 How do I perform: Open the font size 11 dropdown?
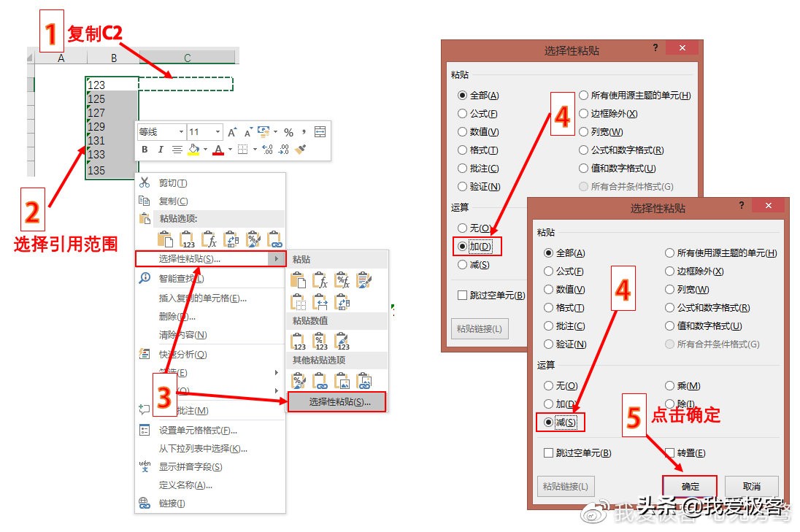(218, 132)
